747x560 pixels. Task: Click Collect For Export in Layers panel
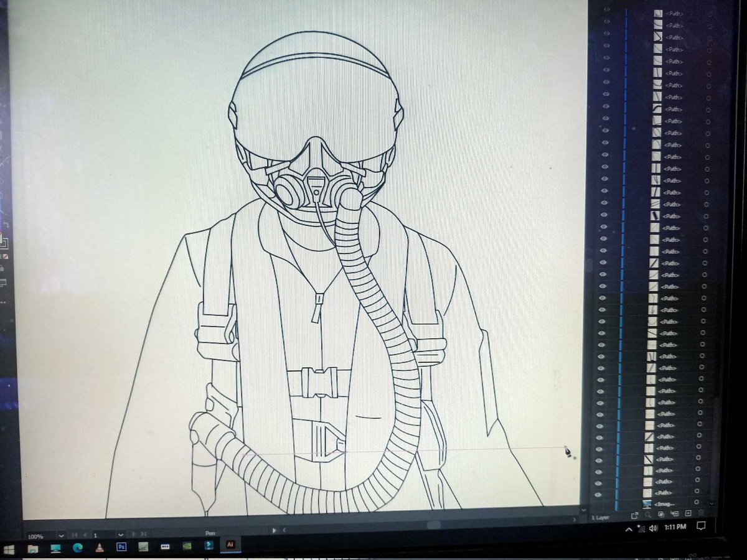634,515
